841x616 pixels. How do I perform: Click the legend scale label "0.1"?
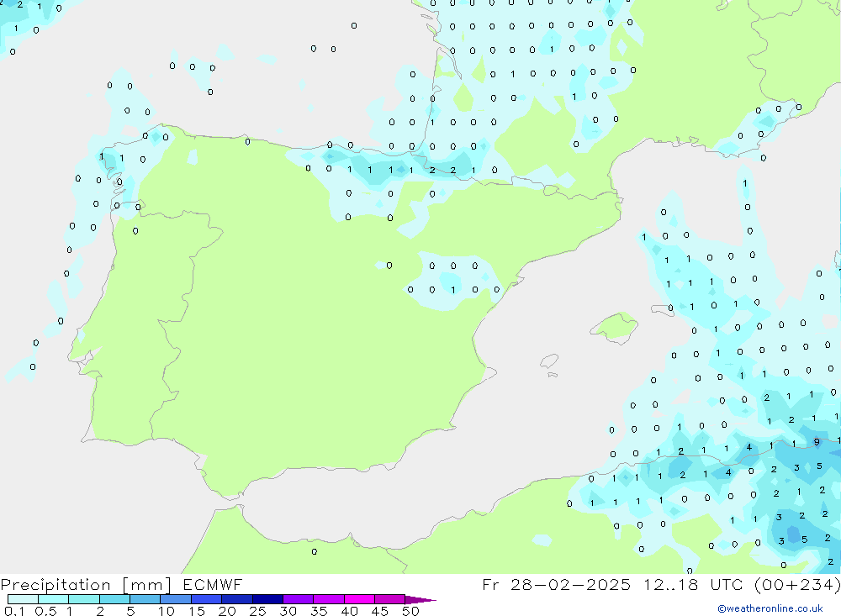tap(14, 611)
